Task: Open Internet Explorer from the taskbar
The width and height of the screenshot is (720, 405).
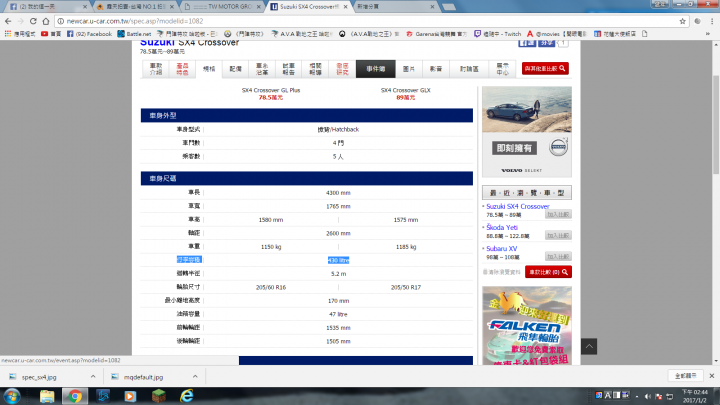Action: 186,396
